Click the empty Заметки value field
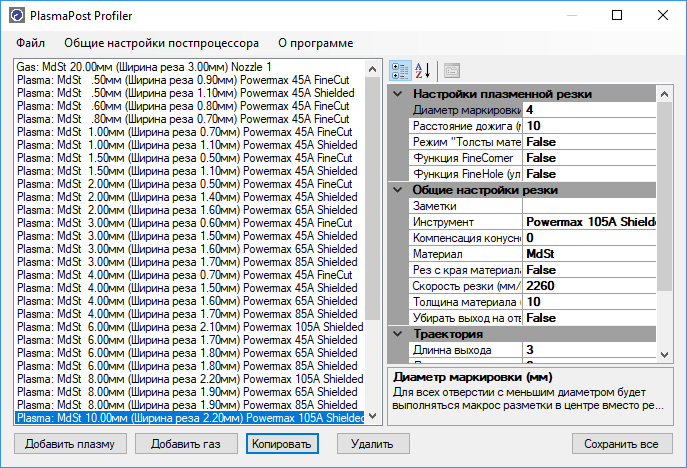The image size is (687, 468). tap(589, 206)
